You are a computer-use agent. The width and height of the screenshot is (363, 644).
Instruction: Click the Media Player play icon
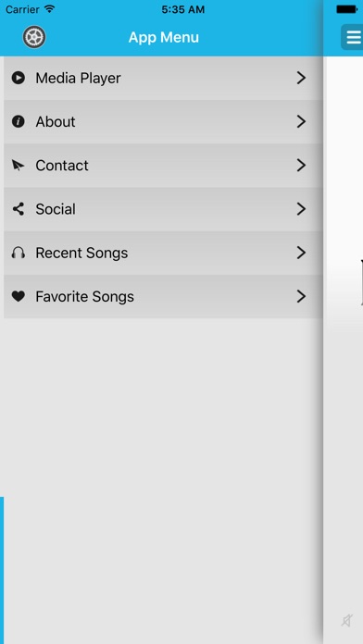pyautogui.click(x=19, y=78)
